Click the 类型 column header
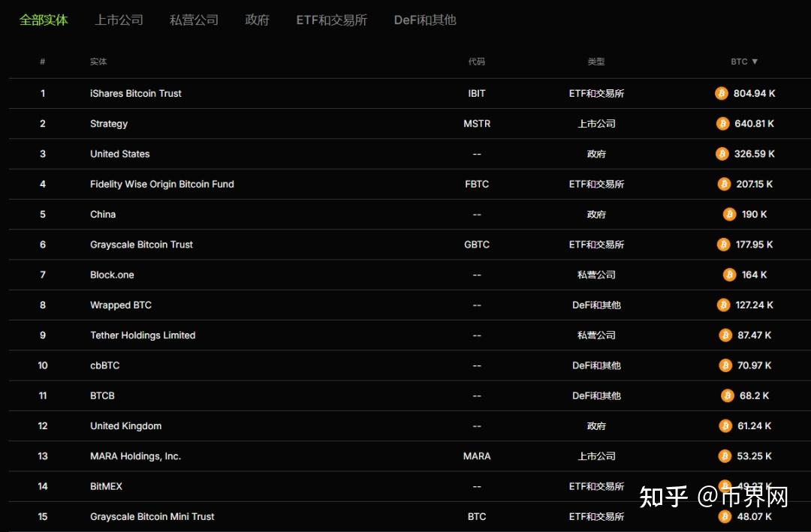The width and height of the screenshot is (811, 532). coord(595,62)
